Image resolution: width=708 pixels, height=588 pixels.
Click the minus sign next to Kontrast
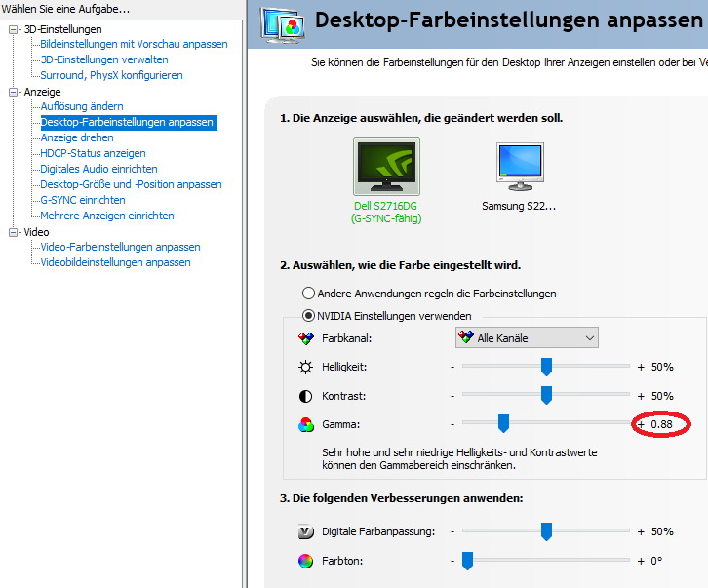[452, 396]
